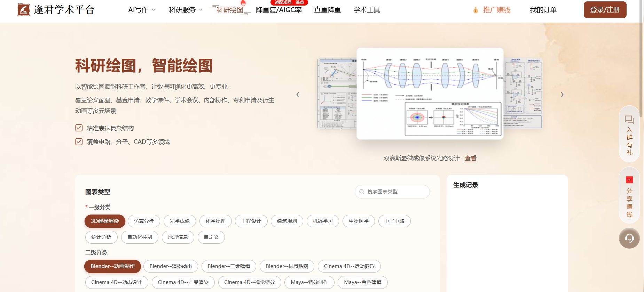Open the 学术工具 nav item

click(x=367, y=10)
